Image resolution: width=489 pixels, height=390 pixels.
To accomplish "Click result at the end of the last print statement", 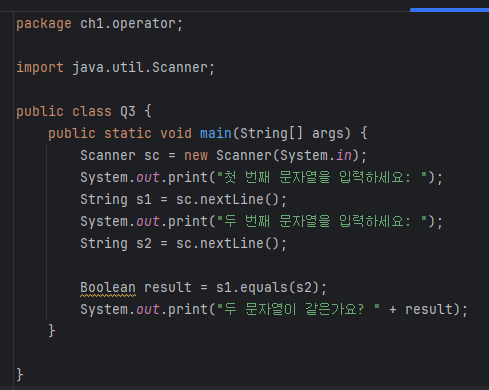I will click(x=429, y=309).
